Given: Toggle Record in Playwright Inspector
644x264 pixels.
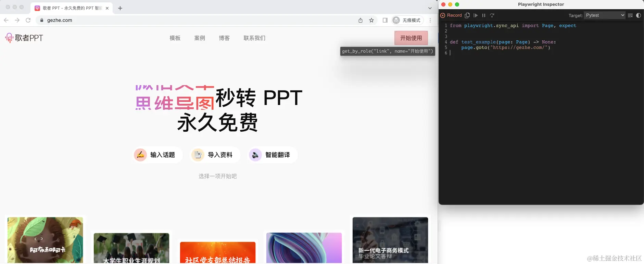Looking at the screenshot, I should click(x=451, y=15).
